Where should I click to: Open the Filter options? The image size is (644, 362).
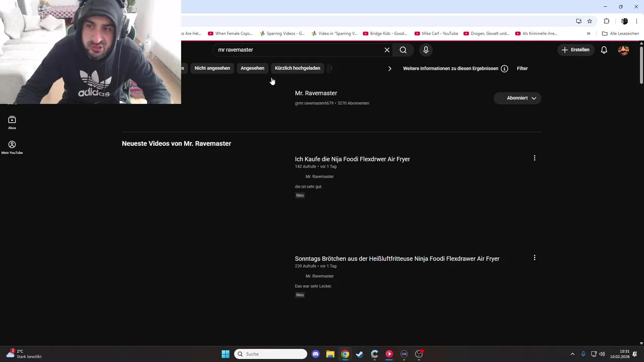(x=522, y=68)
